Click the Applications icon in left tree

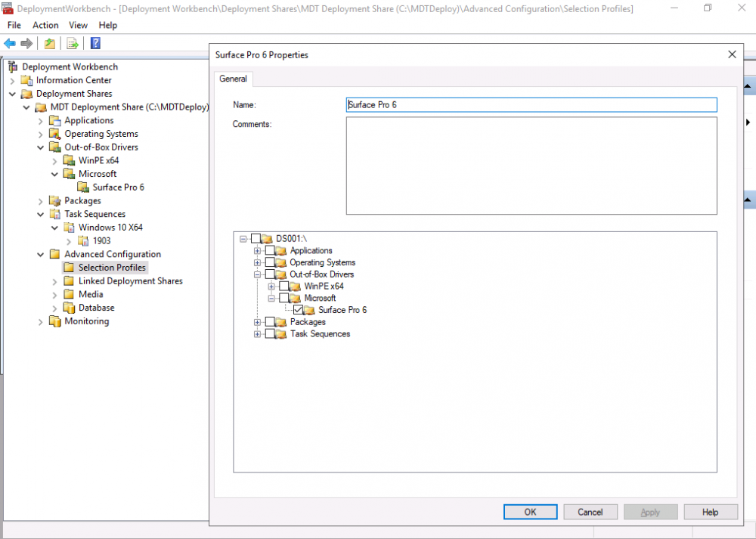click(x=55, y=120)
